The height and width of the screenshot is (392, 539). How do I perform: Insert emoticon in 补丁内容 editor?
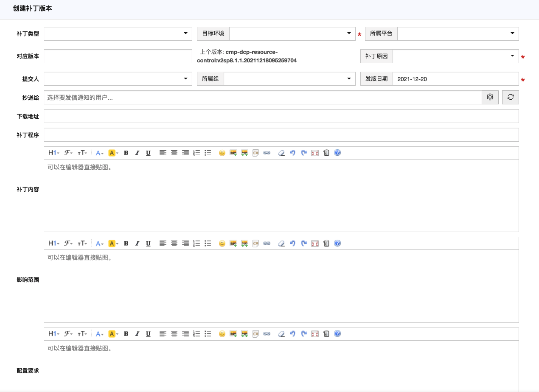point(222,153)
